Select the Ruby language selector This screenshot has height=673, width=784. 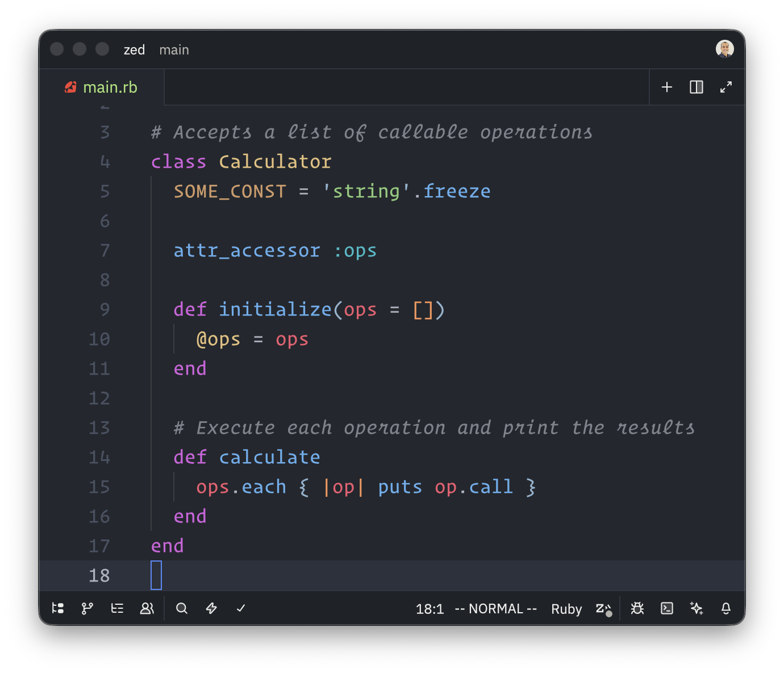[566, 609]
